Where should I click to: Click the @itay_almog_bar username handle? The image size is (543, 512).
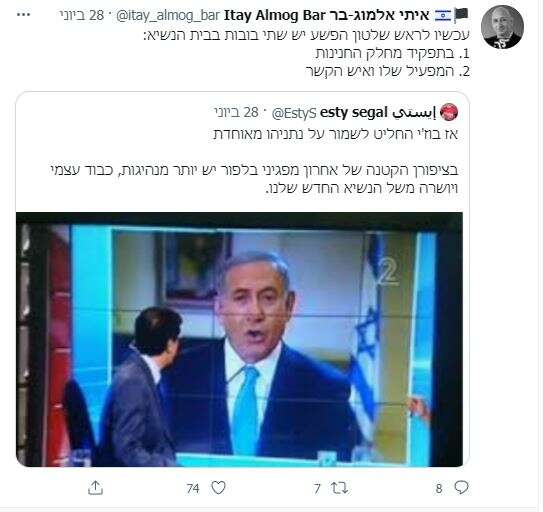click(168, 15)
